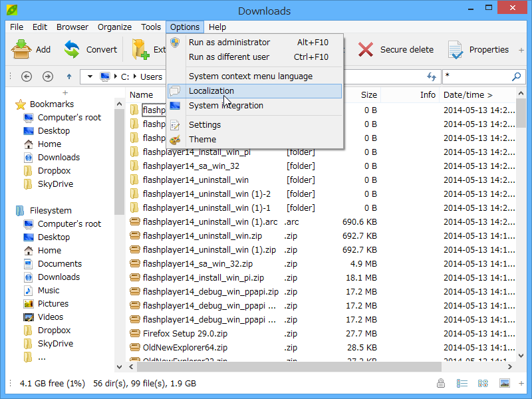Select Pictures under Filesystem
Screen dimensions: 532x399
pos(46,303)
